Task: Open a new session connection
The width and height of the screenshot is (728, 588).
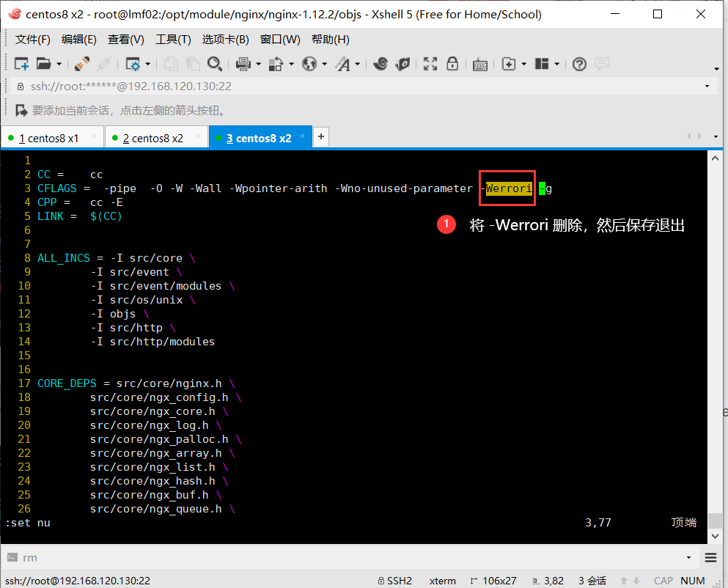Action: pyautogui.click(x=21, y=64)
